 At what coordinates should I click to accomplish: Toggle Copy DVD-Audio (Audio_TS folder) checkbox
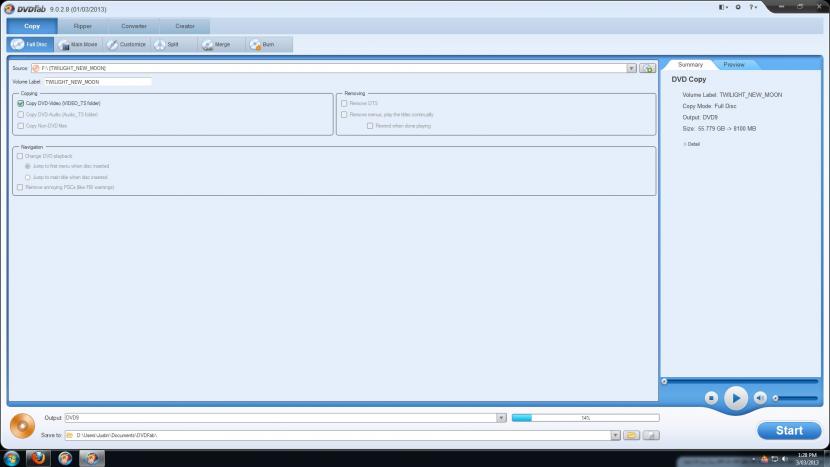tap(21, 114)
